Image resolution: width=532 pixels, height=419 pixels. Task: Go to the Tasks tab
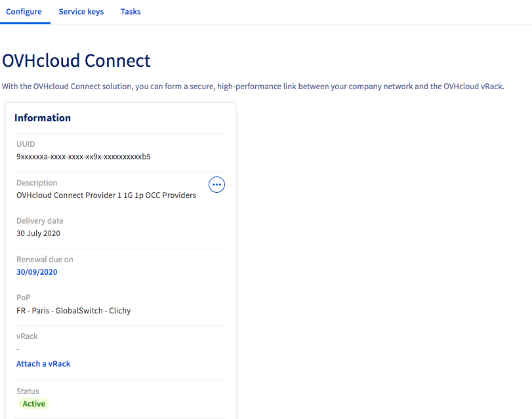pyautogui.click(x=131, y=12)
